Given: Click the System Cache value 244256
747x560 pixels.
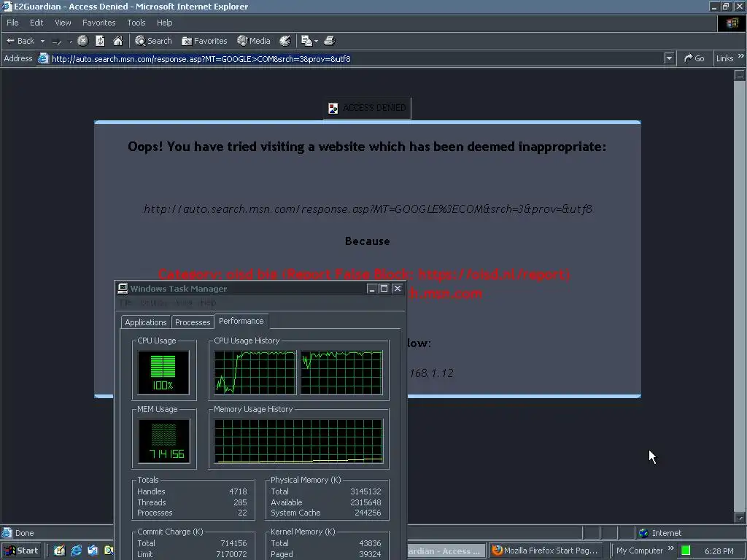Looking at the screenshot, I should pos(368,513).
